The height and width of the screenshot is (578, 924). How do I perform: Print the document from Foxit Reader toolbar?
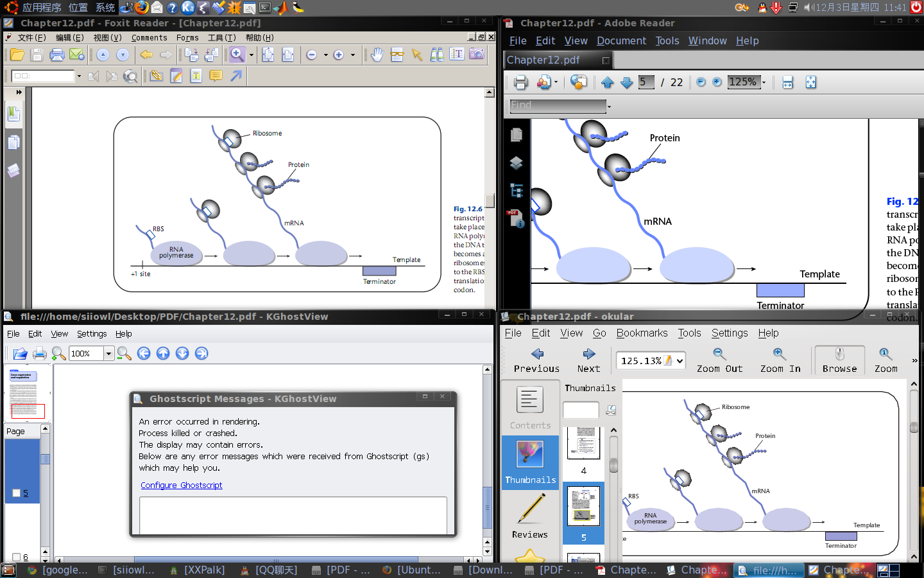[57, 55]
